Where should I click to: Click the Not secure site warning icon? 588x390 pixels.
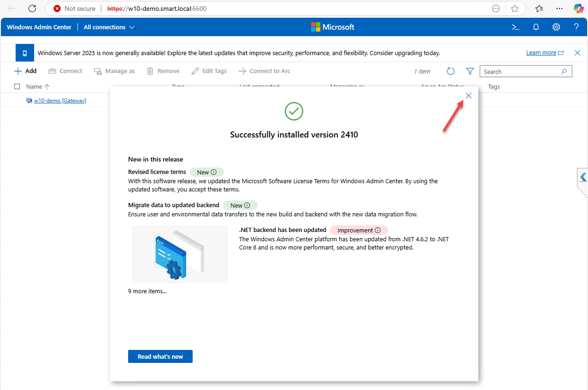coord(57,8)
